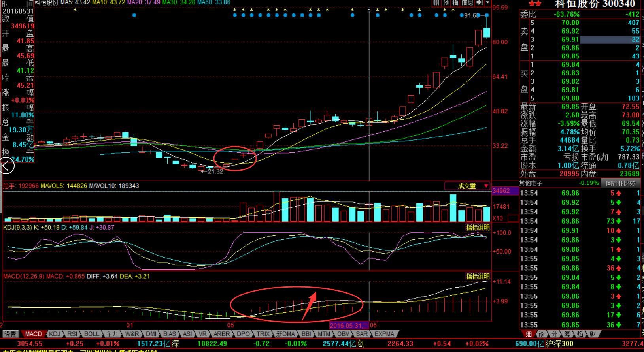
Task: Select the VR indicator tab
Action: (x=202, y=334)
